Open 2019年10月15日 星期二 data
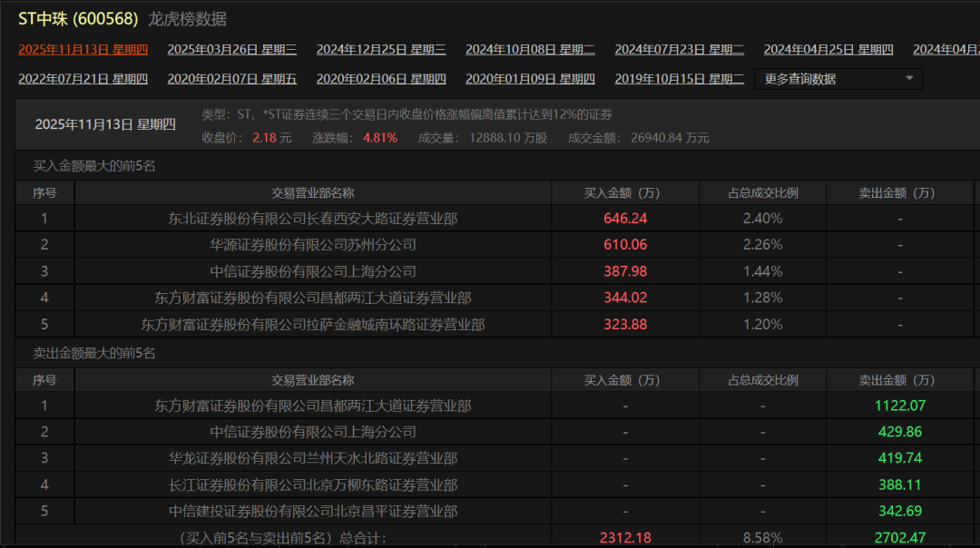 coord(680,79)
